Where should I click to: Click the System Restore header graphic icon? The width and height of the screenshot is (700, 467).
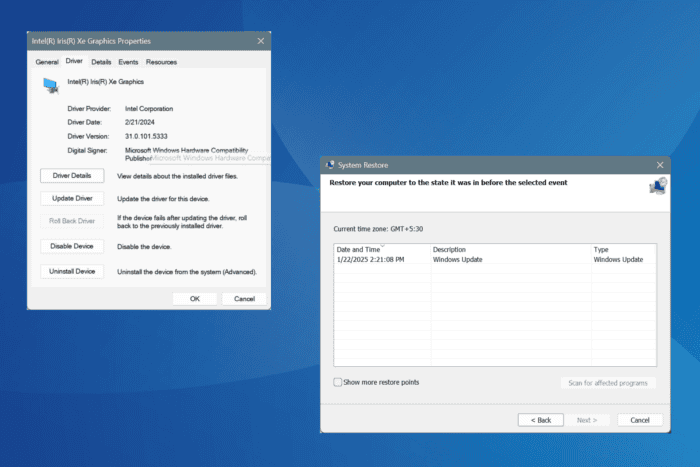pos(658,186)
